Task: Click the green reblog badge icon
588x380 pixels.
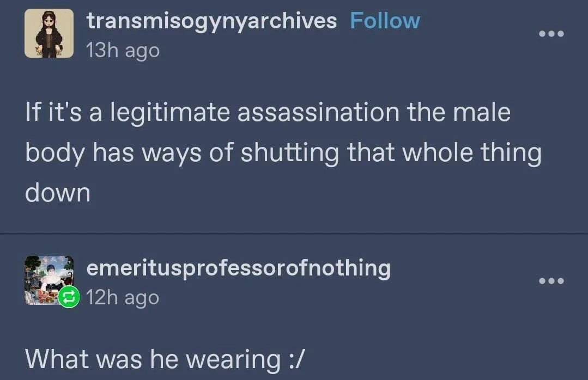Action: (69, 297)
